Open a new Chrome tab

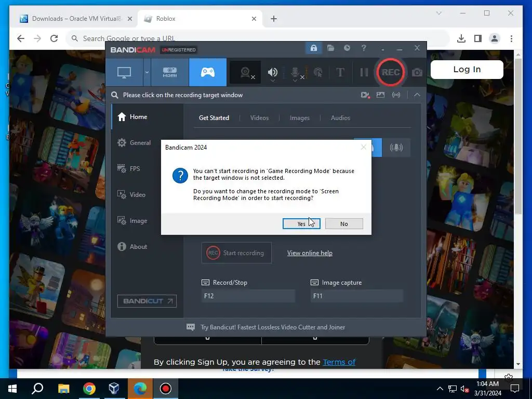(x=274, y=19)
